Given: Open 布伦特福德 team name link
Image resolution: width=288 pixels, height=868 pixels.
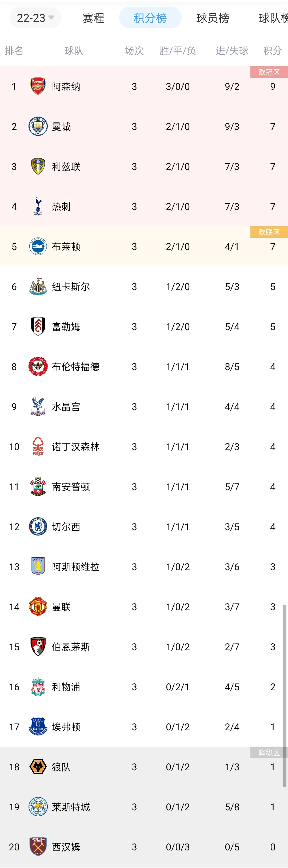Looking at the screenshot, I should click(x=76, y=367).
